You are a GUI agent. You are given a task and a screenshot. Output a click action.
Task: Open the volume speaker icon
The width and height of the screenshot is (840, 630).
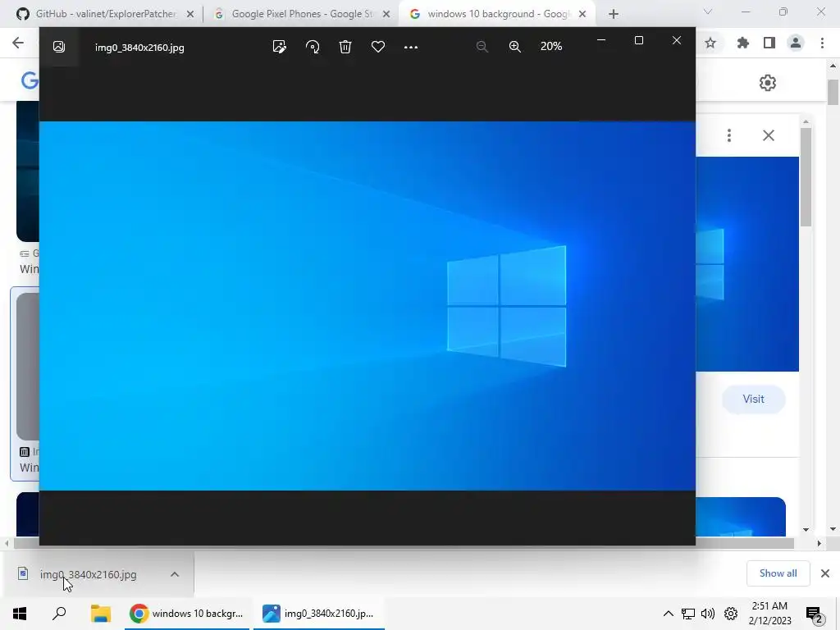(x=708, y=614)
